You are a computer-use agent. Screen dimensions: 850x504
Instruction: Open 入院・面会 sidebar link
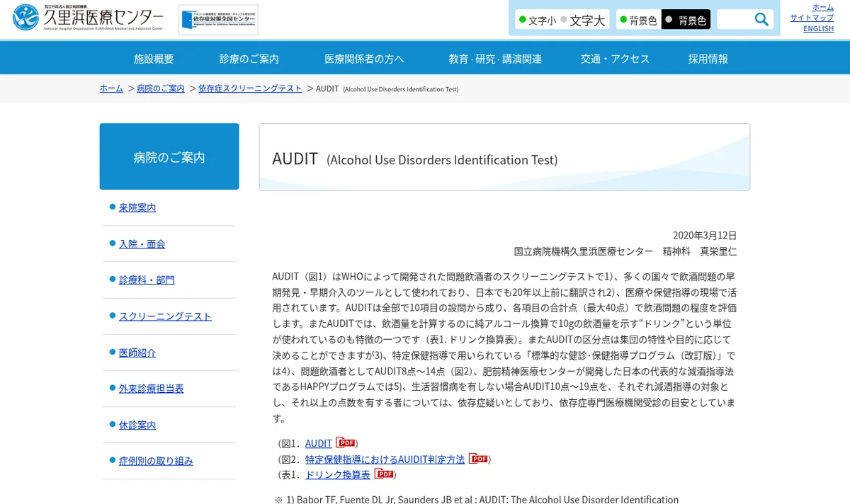point(142,244)
